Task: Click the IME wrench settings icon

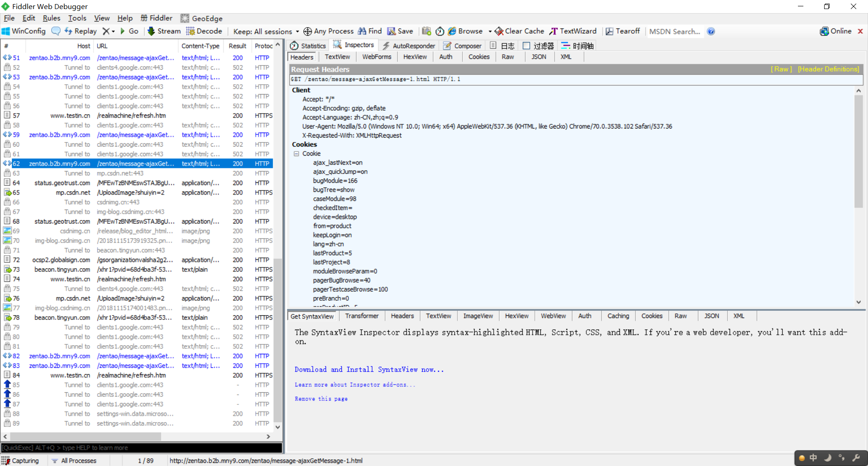Action: point(856,458)
